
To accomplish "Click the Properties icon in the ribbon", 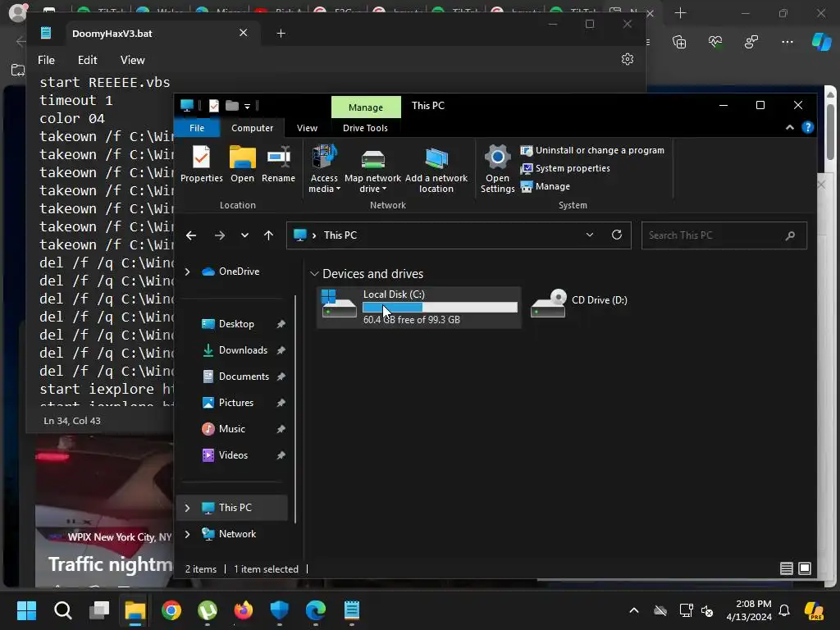I will click(x=202, y=163).
